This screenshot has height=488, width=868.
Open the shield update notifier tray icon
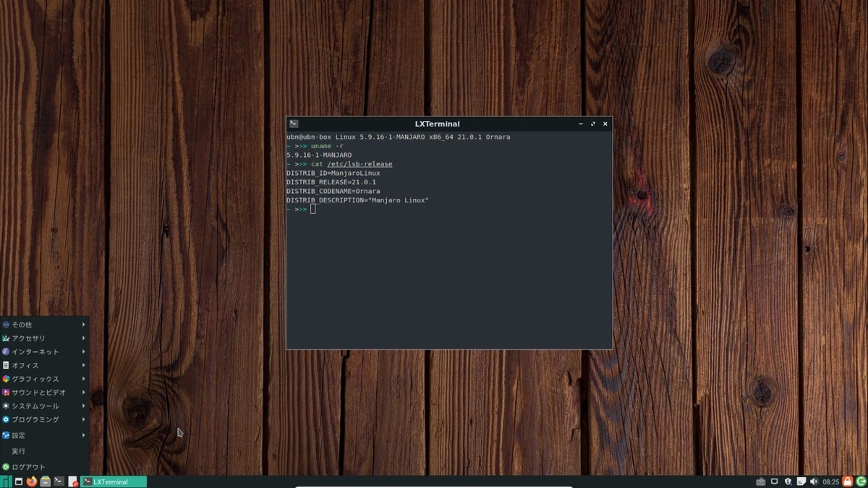click(x=788, y=481)
